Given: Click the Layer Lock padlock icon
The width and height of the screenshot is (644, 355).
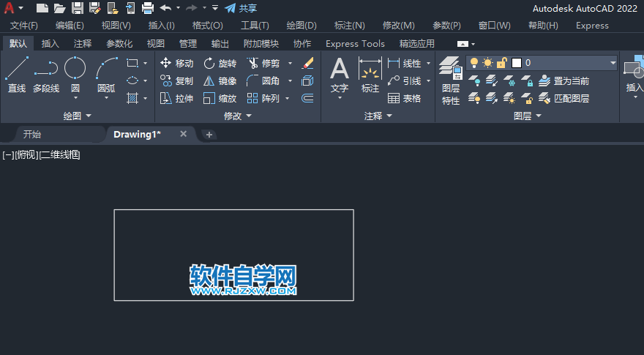Looking at the screenshot, I should point(527,80).
